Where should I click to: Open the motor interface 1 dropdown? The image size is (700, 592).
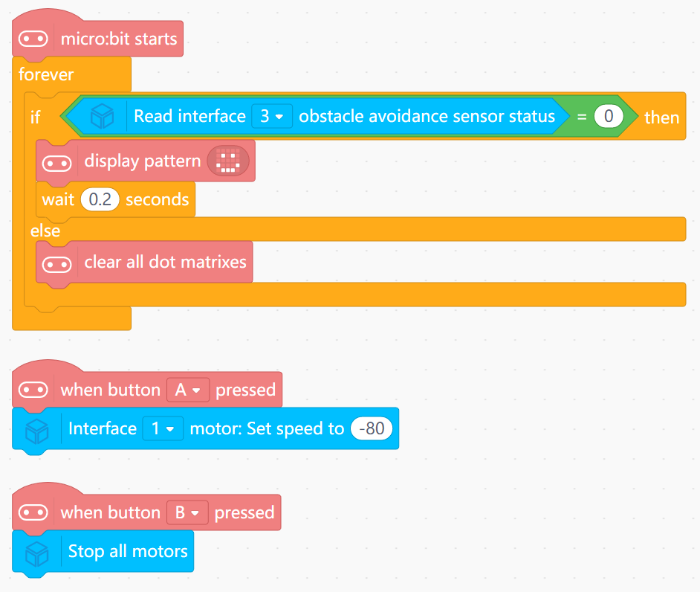(x=163, y=429)
